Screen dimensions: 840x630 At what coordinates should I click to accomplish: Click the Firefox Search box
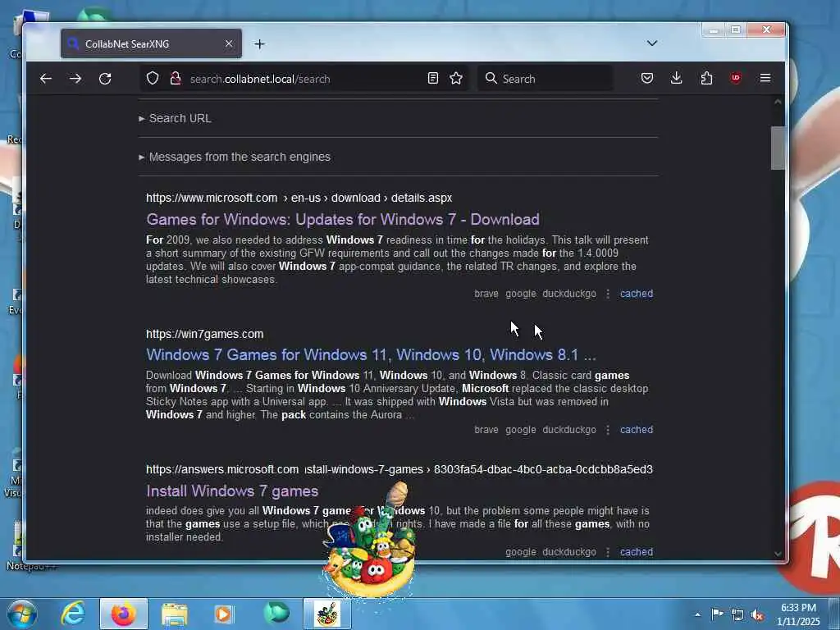click(546, 79)
